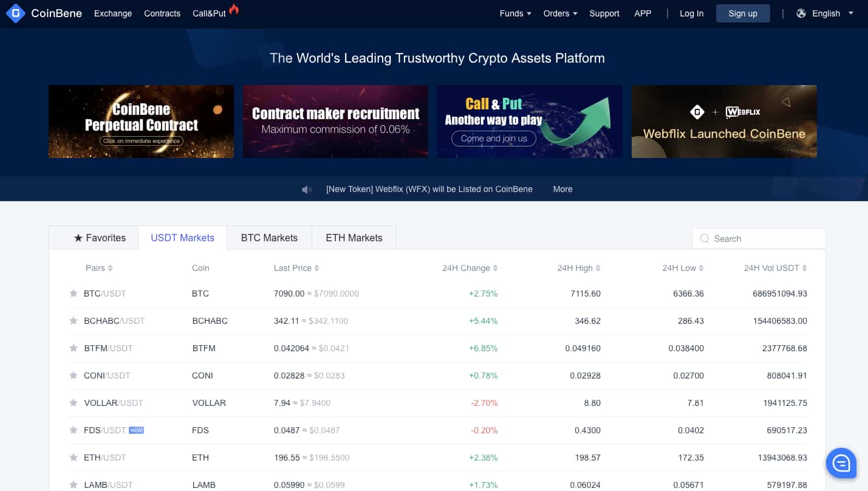The width and height of the screenshot is (868, 491).
Task: Switch to the BTC Markets tab
Action: tap(269, 238)
